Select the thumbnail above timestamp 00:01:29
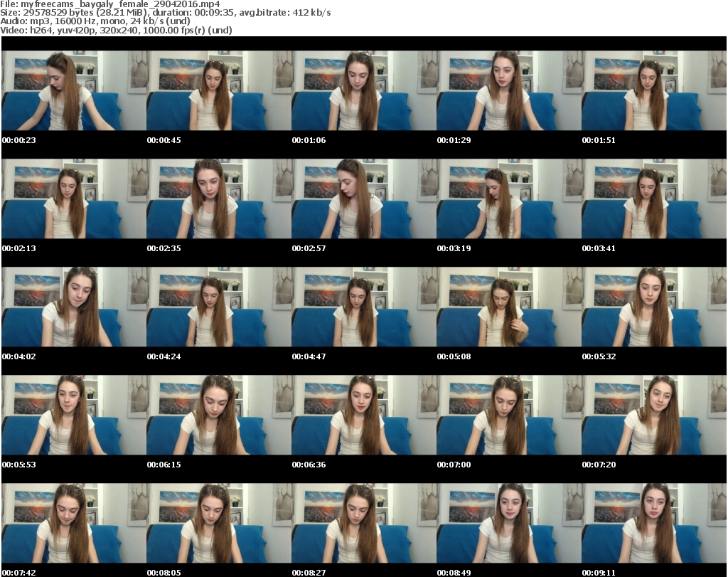The image size is (728, 577). [509, 90]
